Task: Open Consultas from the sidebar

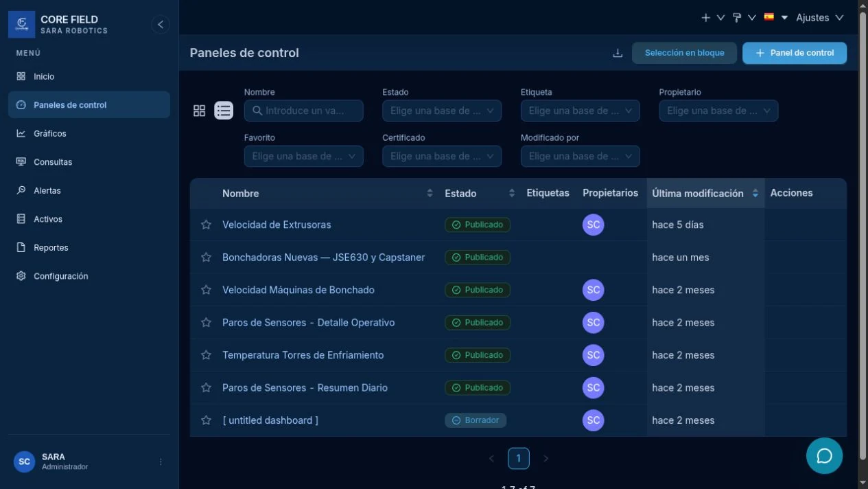Action: click(x=89, y=162)
